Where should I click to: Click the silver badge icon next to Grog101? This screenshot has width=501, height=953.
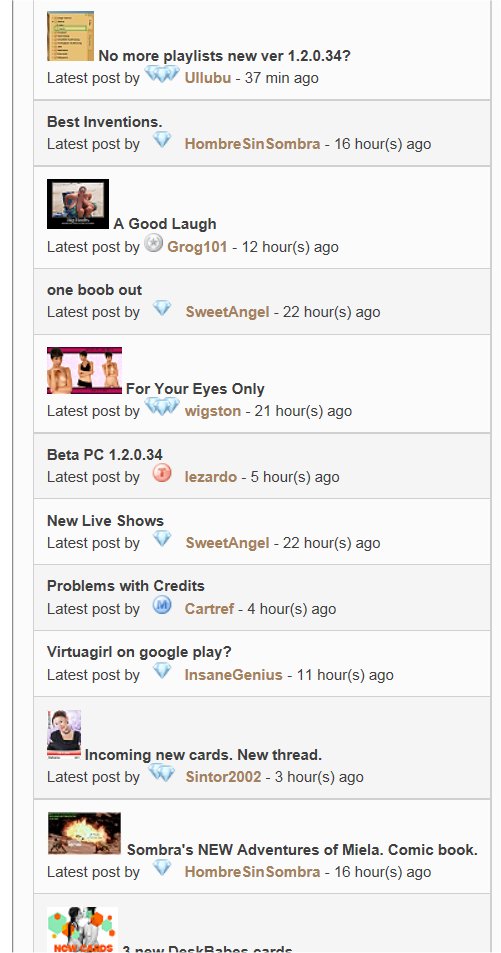(153, 244)
